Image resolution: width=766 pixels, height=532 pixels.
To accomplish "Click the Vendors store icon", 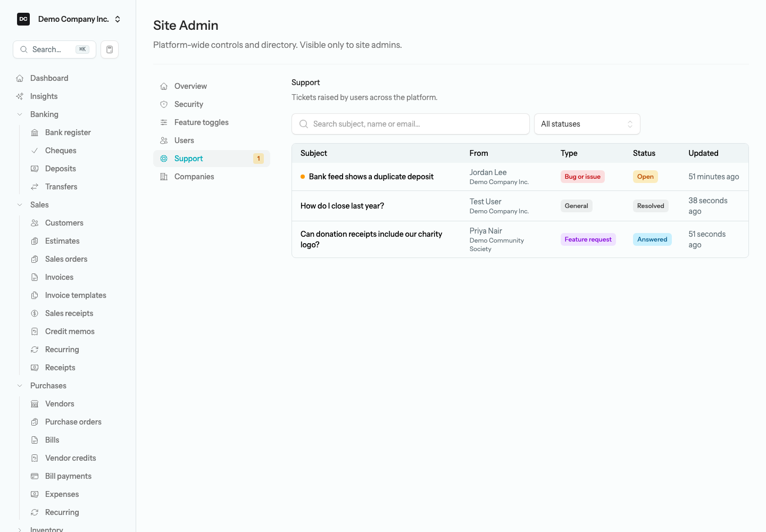I will [35, 404].
